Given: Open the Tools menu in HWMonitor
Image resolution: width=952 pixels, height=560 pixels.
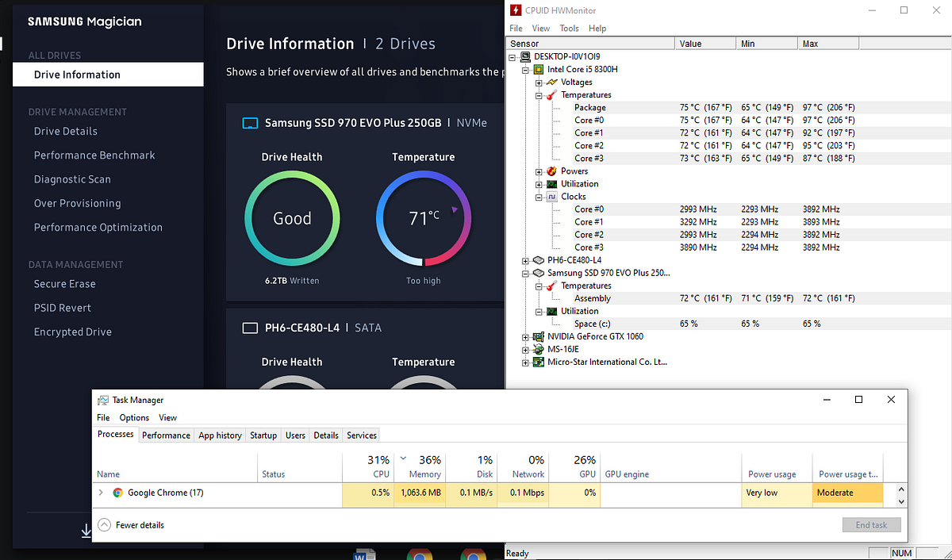Looking at the screenshot, I should point(569,29).
